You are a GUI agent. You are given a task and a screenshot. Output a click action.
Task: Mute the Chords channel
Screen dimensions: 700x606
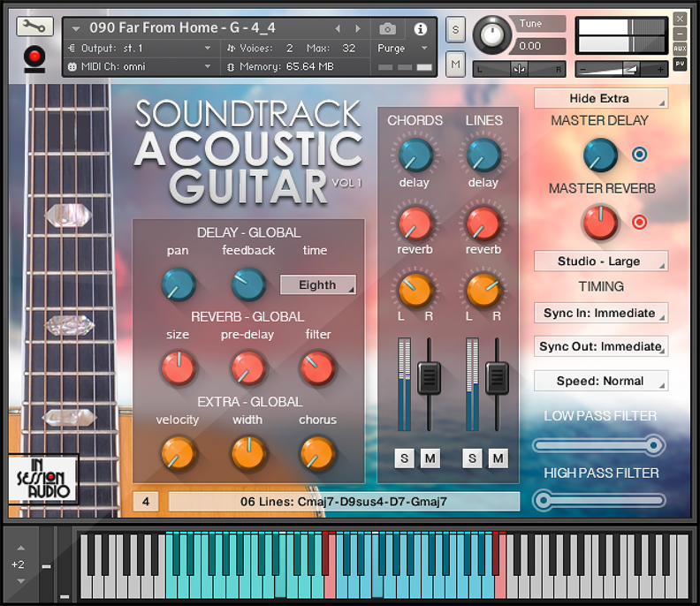tap(430, 458)
